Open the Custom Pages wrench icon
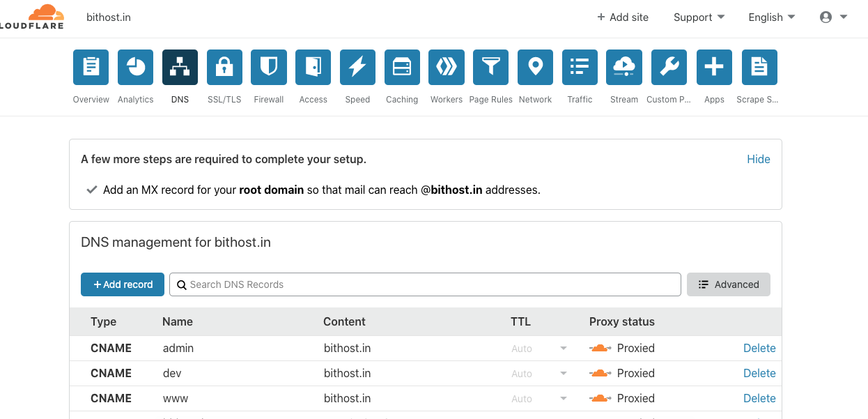The image size is (868, 419). click(669, 67)
